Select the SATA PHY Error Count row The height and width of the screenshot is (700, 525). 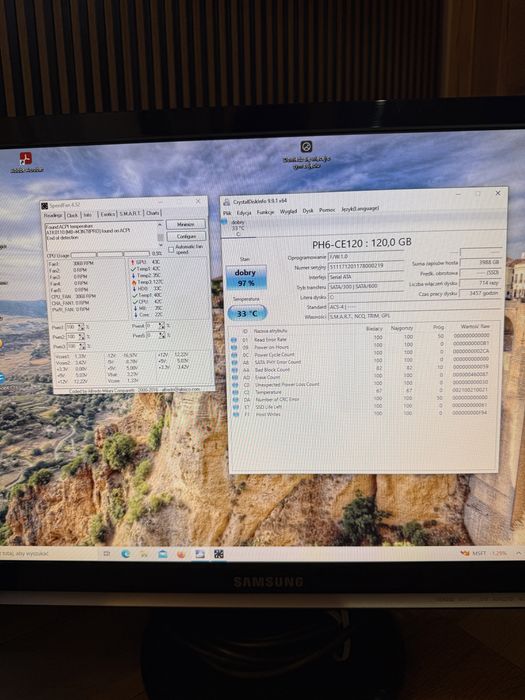362,361
